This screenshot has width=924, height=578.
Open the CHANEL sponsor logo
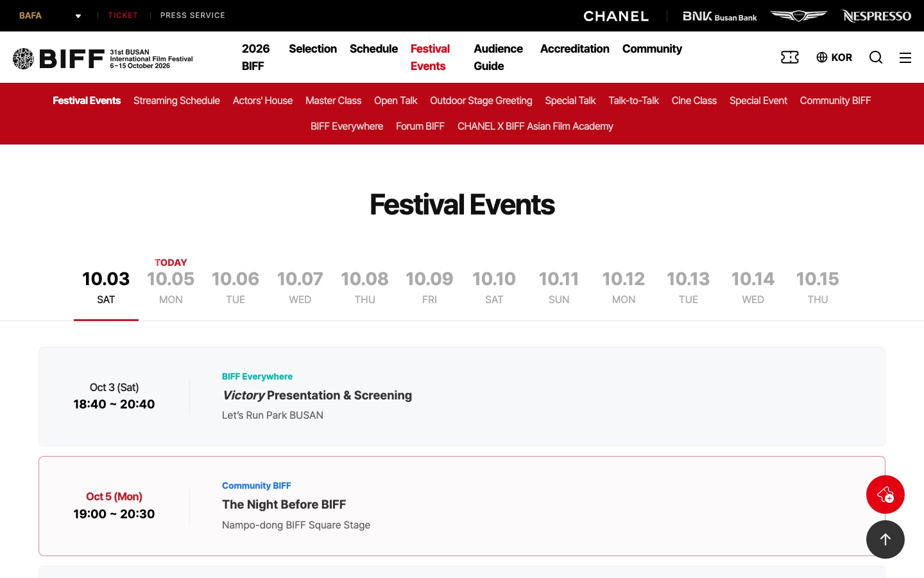tap(616, 16)
